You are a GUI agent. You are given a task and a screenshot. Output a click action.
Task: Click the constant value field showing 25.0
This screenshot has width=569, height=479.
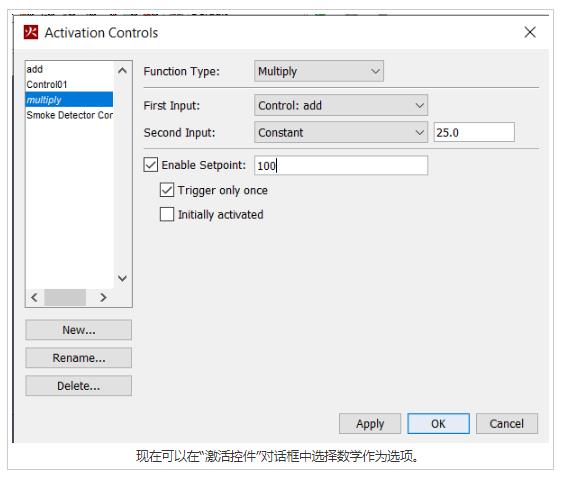click(x=474, y=132)
